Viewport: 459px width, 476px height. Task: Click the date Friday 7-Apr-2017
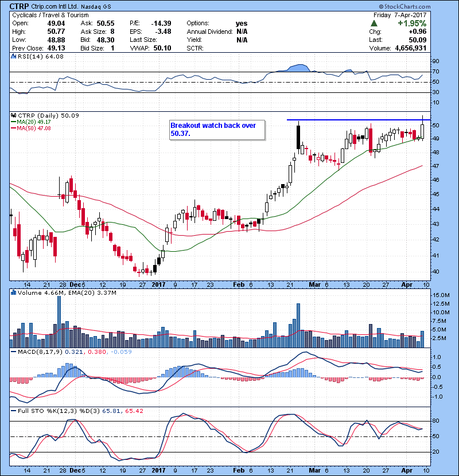pyautogui.click(x=400, y=15)
